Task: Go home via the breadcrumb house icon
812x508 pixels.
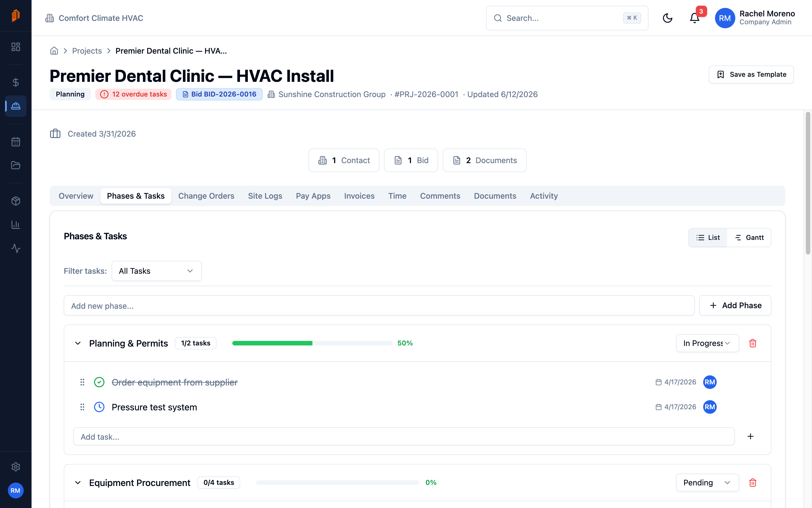Action: (54, 51)
